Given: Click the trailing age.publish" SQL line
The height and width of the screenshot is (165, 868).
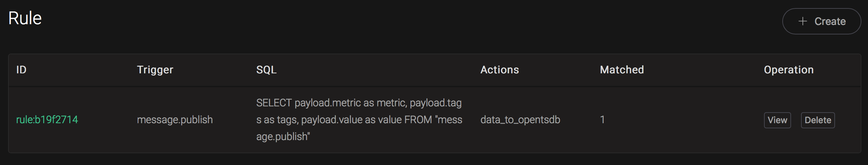Looking at the screenshot, I should (283, 136).
